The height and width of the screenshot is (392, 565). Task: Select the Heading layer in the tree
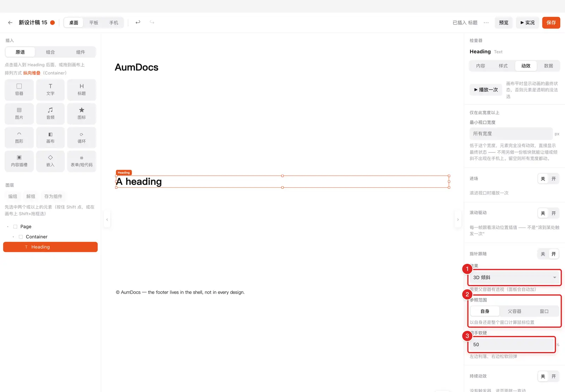pyautogui.click(x=50, y=247)
